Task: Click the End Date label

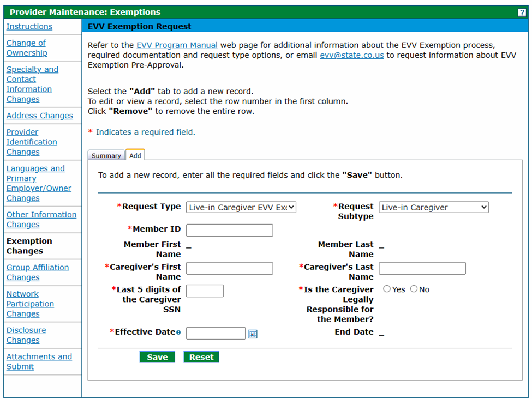Action: (x=354, y=332)
